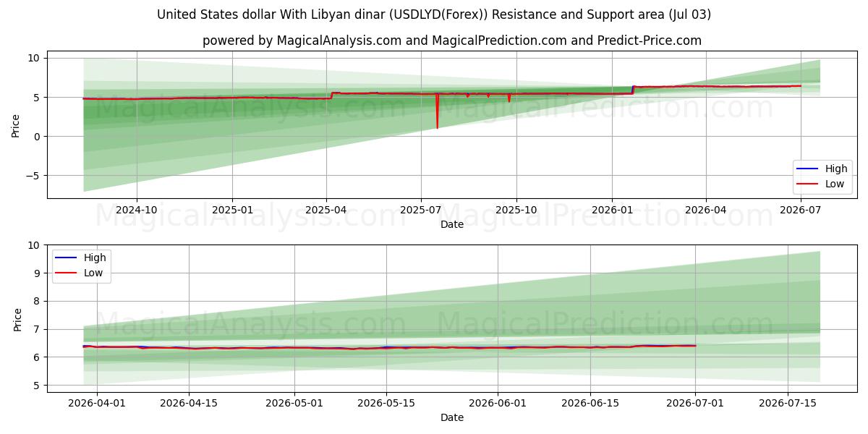
Task: Select the '2025-07' tick label
Action: [421, 210]
